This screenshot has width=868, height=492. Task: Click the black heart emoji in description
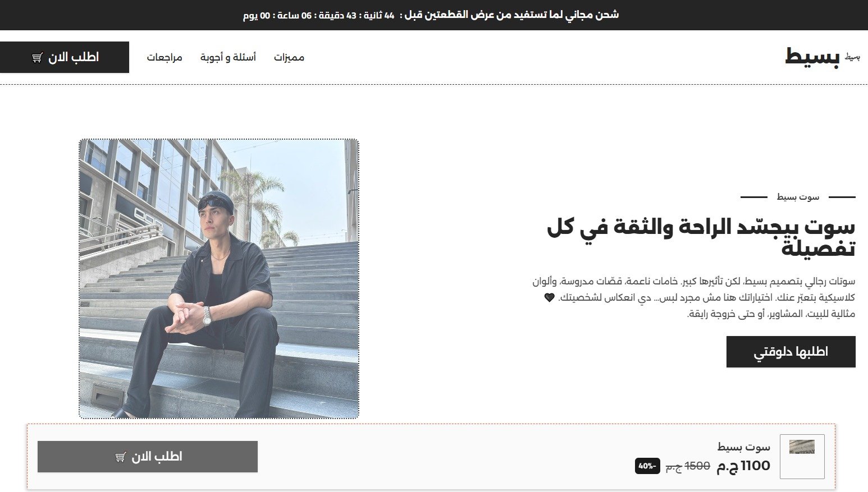pyautogui.click(x=549, y=297)
